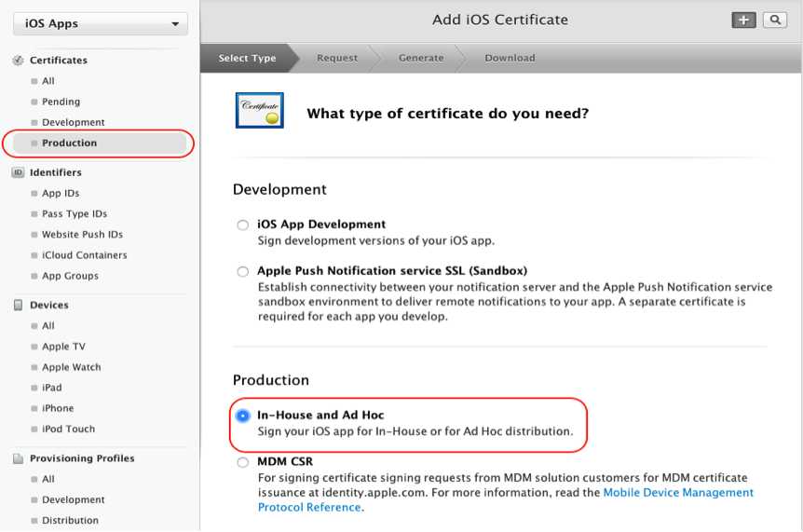Open Apple TV devices
The height and width of the screenshot is (532, 803).
click(x=63, y=347)
